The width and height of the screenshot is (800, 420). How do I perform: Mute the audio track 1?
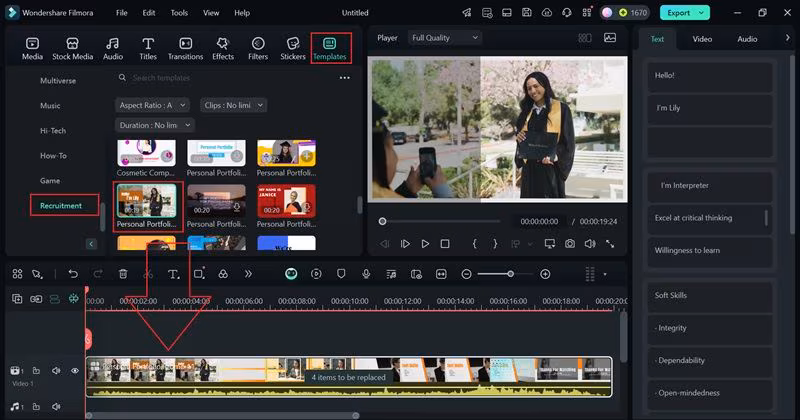click(56, 406)
